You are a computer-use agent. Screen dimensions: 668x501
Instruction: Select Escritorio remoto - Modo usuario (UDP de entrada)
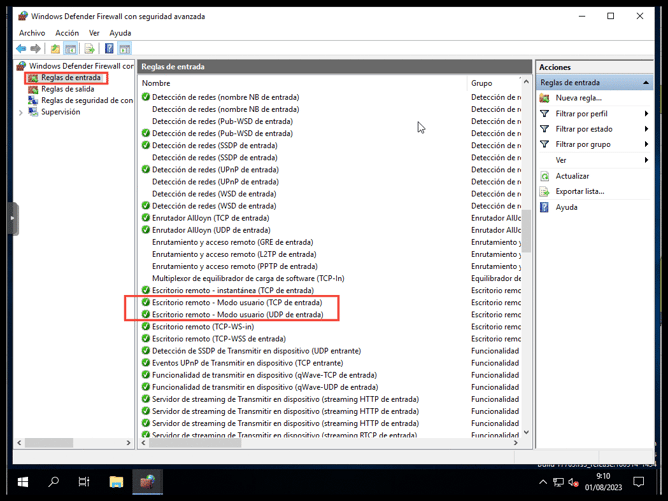[x=238, y=314]
